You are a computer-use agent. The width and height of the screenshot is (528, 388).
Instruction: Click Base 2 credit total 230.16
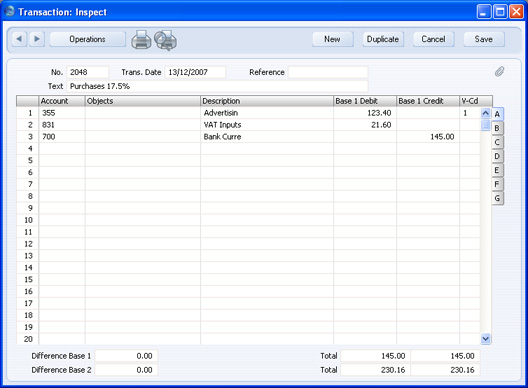445,370
